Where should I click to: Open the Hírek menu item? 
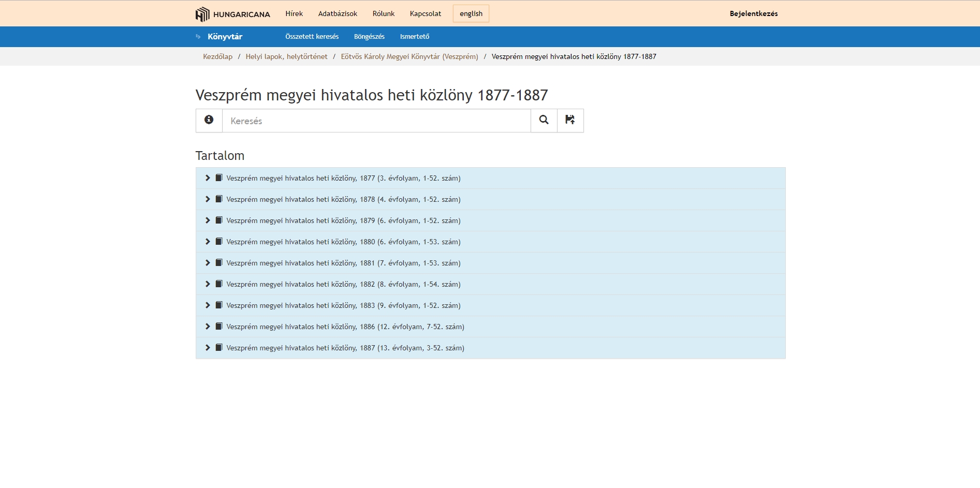click(294, 14)
